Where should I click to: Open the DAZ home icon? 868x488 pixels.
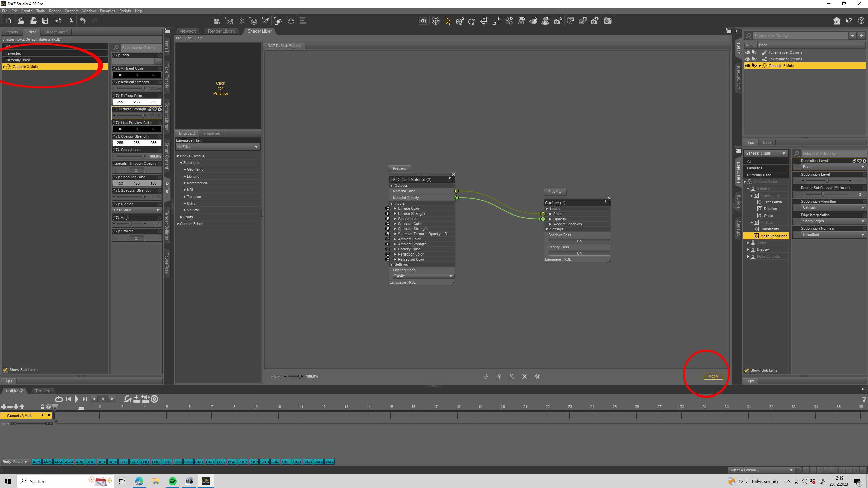pos(836,21)
